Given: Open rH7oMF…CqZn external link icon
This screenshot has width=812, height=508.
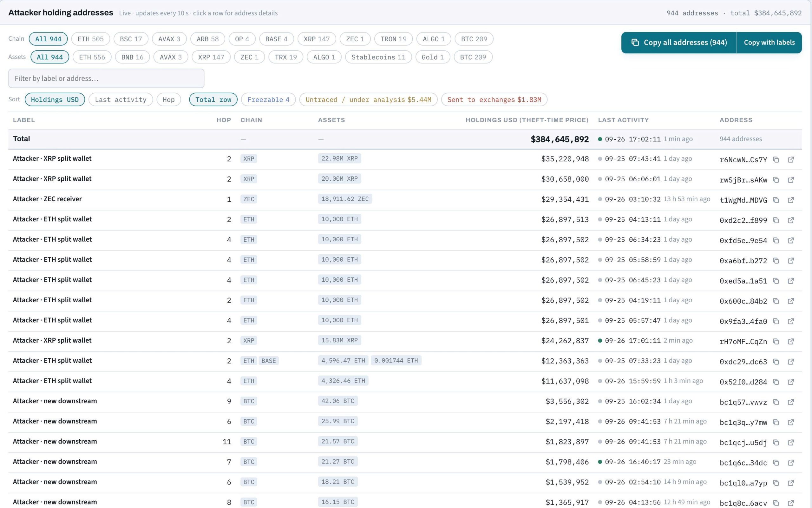Looking at the screenshot, I should (x=791, y=341).
